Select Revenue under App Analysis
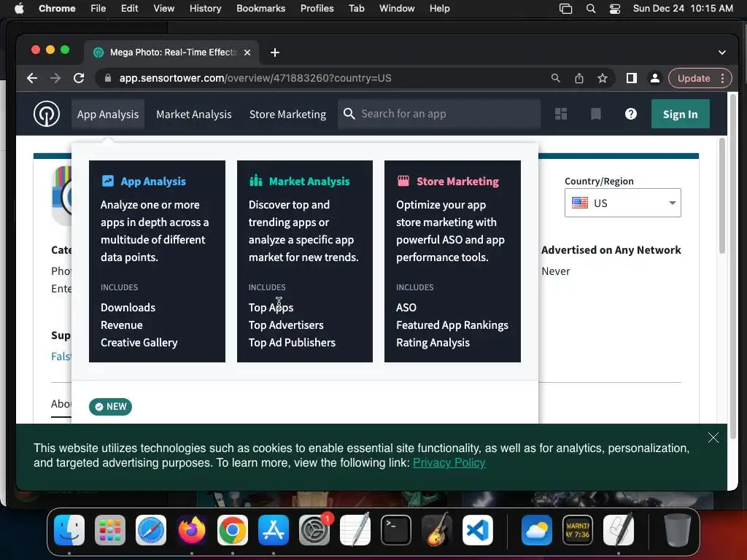This screenshot has height=560, width=747. pyautogui.click(x=122, y=325)
